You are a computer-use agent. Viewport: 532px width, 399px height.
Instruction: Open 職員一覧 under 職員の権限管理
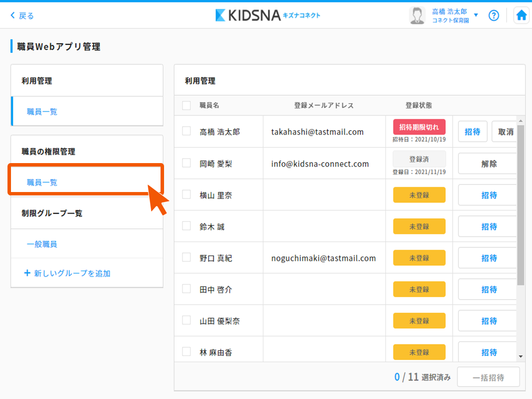42,183
